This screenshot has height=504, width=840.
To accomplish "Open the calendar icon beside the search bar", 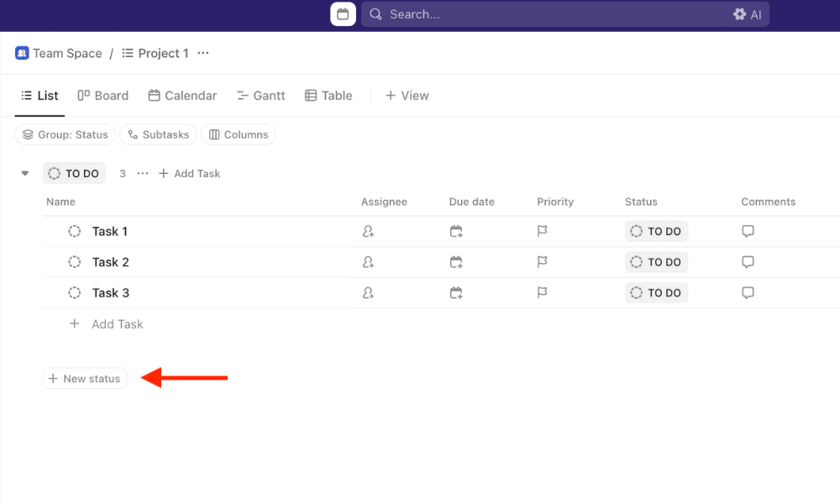I will (343, 14).
